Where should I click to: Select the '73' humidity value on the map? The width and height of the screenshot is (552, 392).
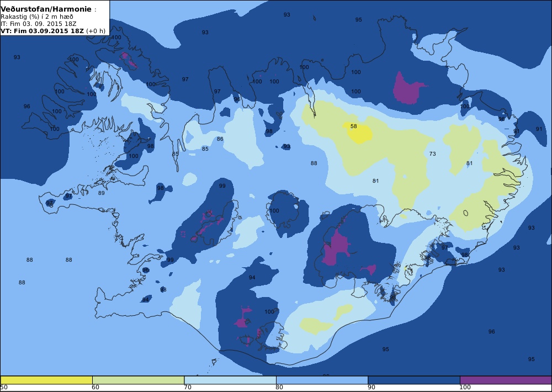click(433, 153)
